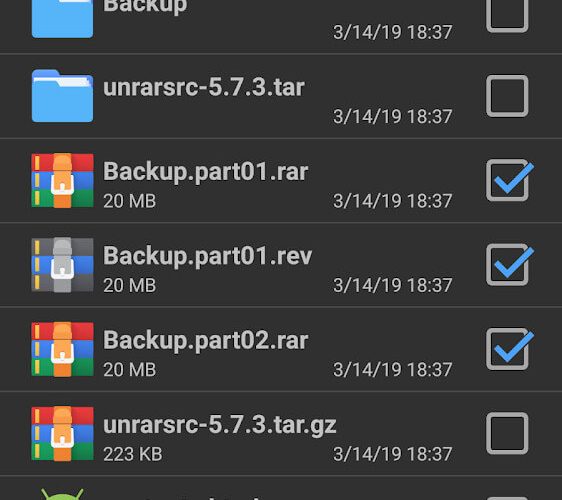562x500 pixels.
Task: Tap the unrarsrc-5.7.3.tar.gz archive icon
Action: (x=62, y=434)
